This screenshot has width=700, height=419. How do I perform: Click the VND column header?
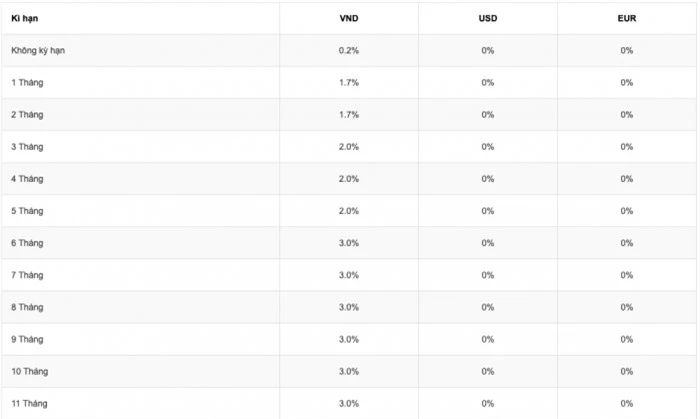pos(348,19)
